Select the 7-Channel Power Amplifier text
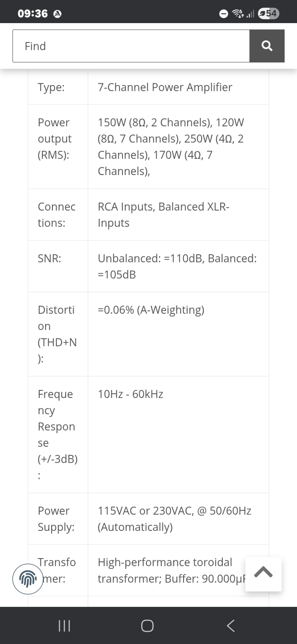Screen dimensions: 297x644 [x=165, y=87]
